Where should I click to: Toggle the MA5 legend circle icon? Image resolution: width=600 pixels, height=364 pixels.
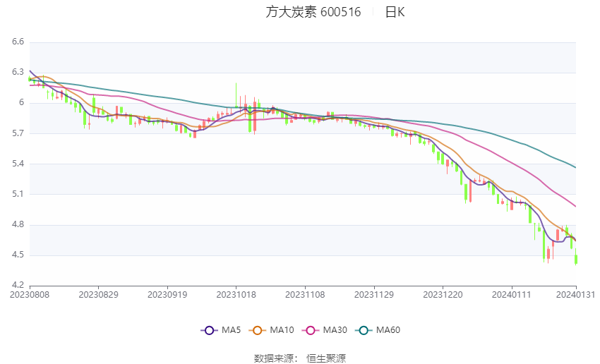coord(209,330)
